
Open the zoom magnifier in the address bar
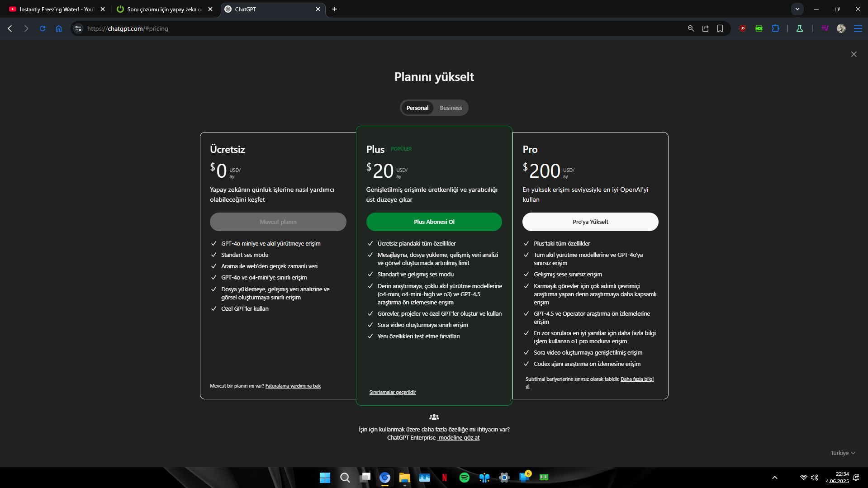[x=691, y=28]
